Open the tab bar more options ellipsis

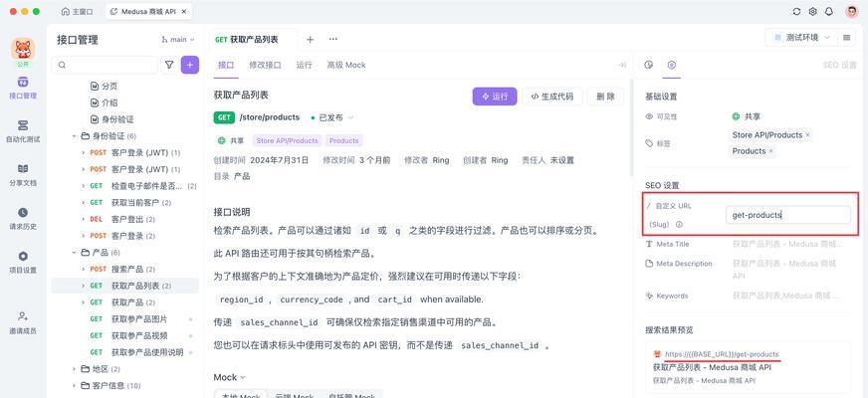pos(333,39)
